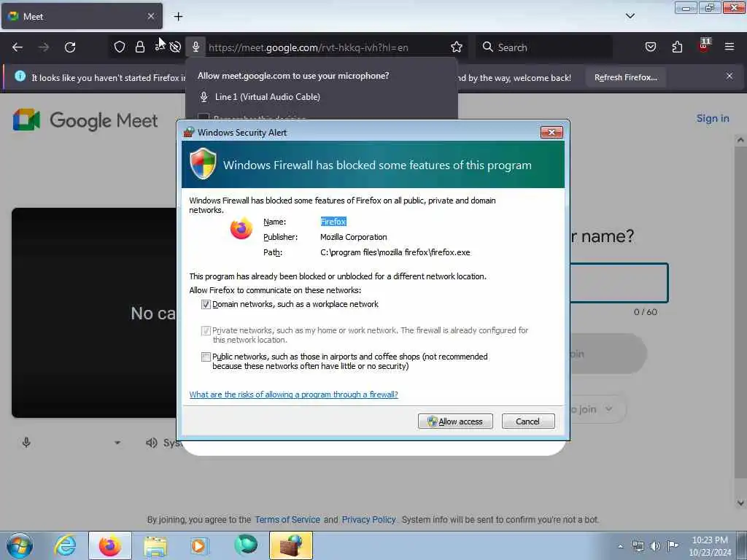
Task: Go back using Firefox back arrow
Action: [x=18, y=47]
